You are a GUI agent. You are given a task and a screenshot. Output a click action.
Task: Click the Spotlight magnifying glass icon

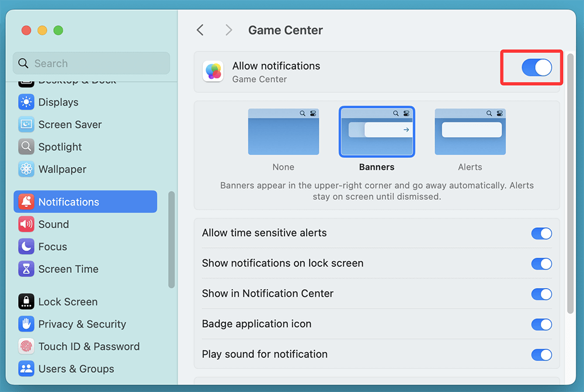pos(26,147)
